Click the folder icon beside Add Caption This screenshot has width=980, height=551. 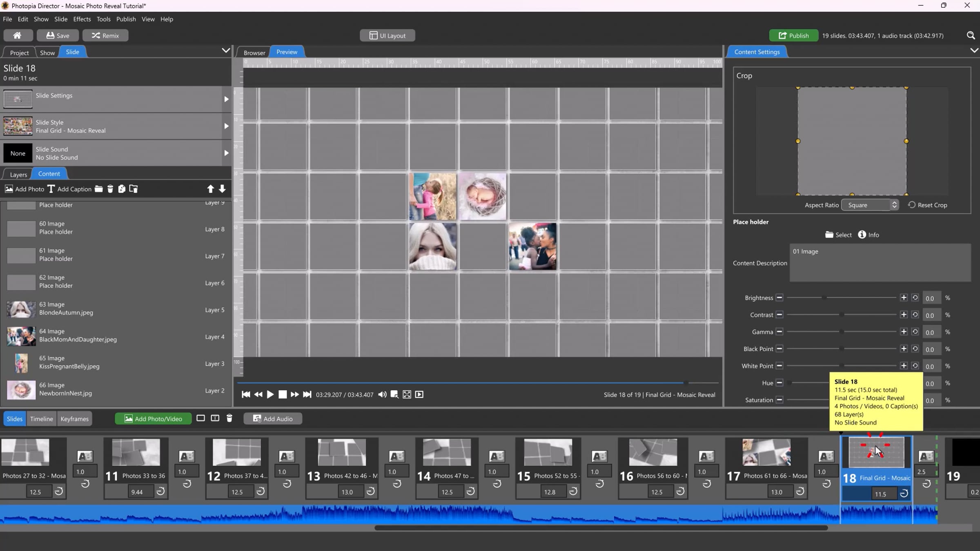click(99, 189)
